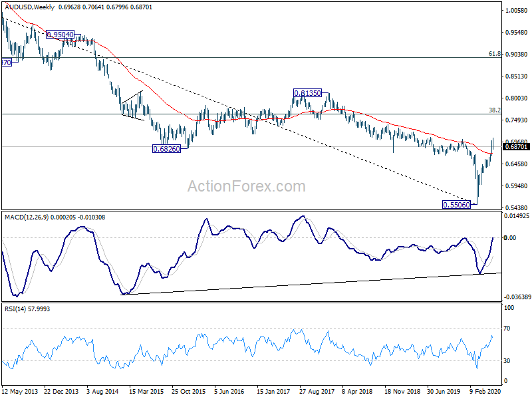This screenshot has height=399, width=532.
Task: Click the 0.95480 price axis value
Action: click(517, 33)
